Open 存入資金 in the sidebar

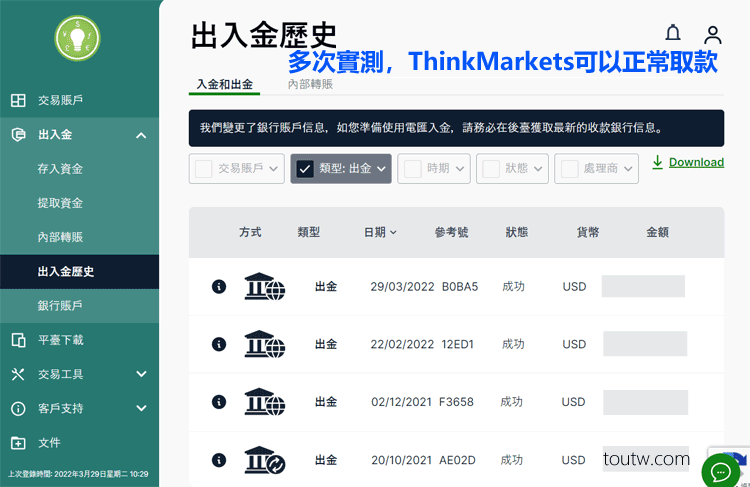(60, 169)
